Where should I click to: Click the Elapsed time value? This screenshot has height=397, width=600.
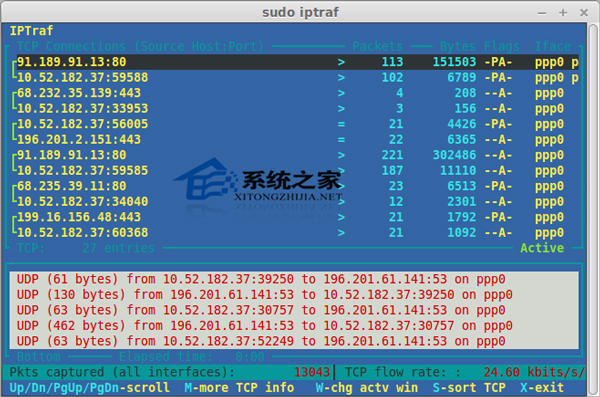tap(250, 357)
